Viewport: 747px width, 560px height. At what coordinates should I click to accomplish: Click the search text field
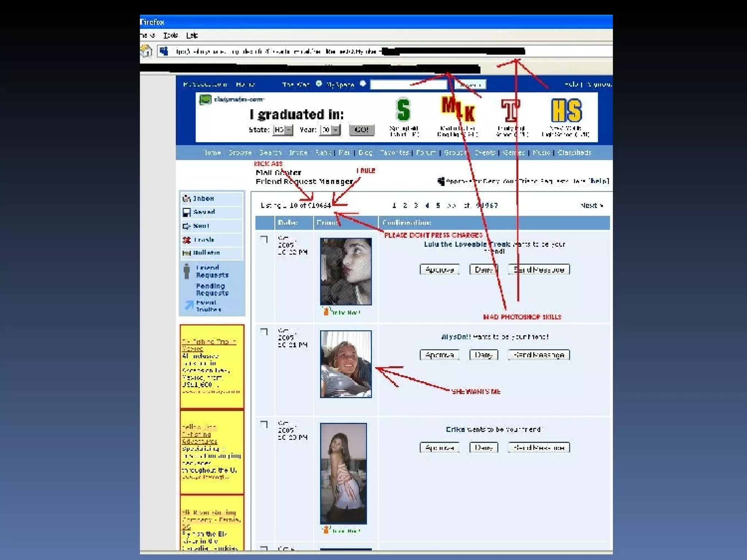(408, 85)
